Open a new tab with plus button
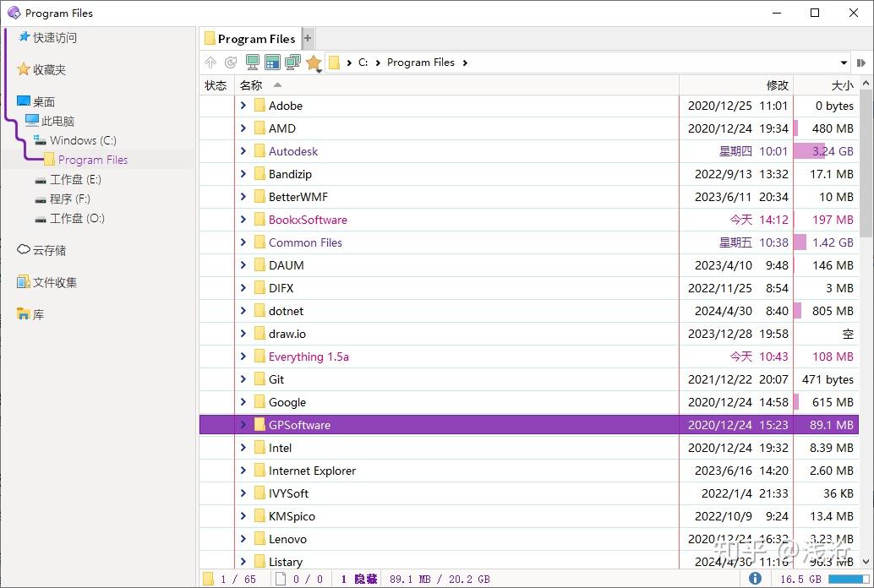Screen dimensions: 874x588 click(x=308, y=38)
